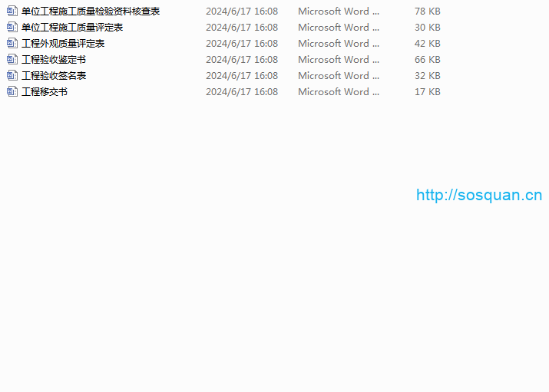The image size is (549, 392).
Task: Click the date of the 工程移交书 row
Action: point(242,92)
